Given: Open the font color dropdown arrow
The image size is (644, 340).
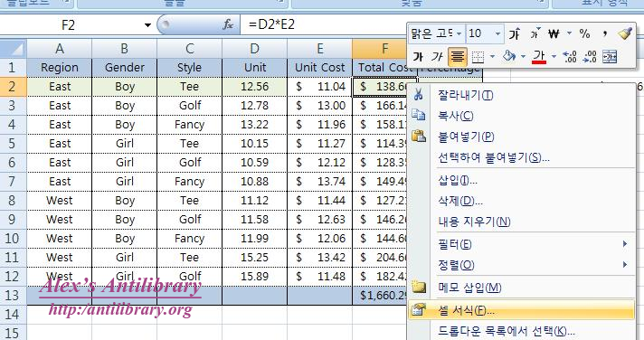Looking at the screenshot, I should click(554, 57).
